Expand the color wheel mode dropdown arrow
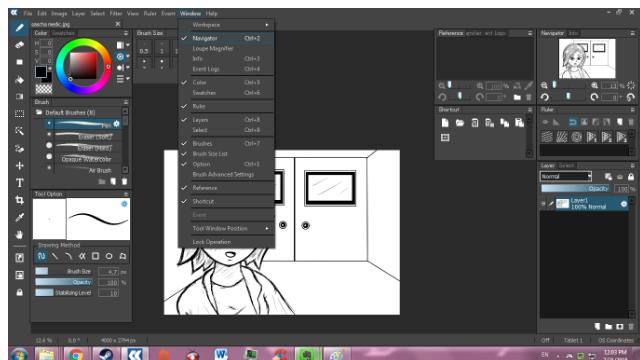This screenshot has width=640, height=360. [128, 56]
